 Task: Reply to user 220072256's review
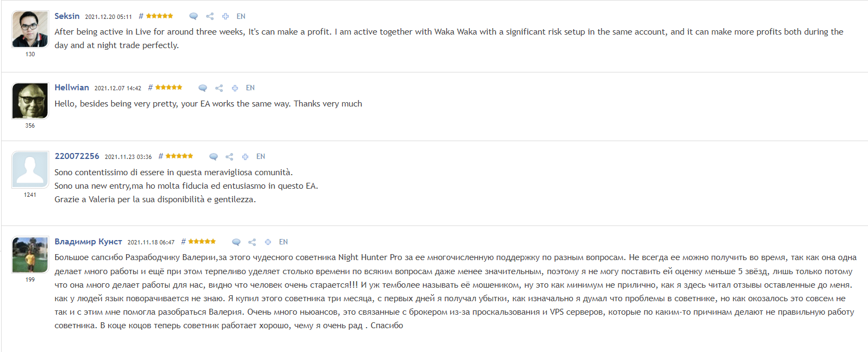coord(214,157)
